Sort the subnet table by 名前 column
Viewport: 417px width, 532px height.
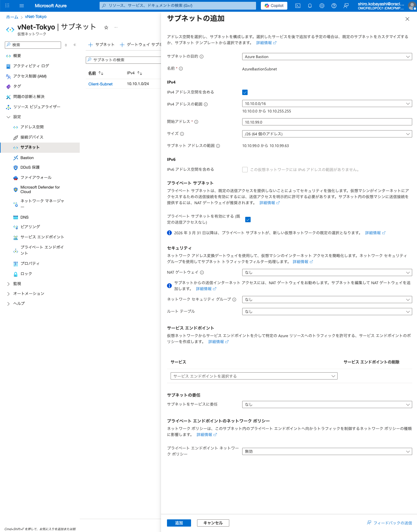pos(96,73)
